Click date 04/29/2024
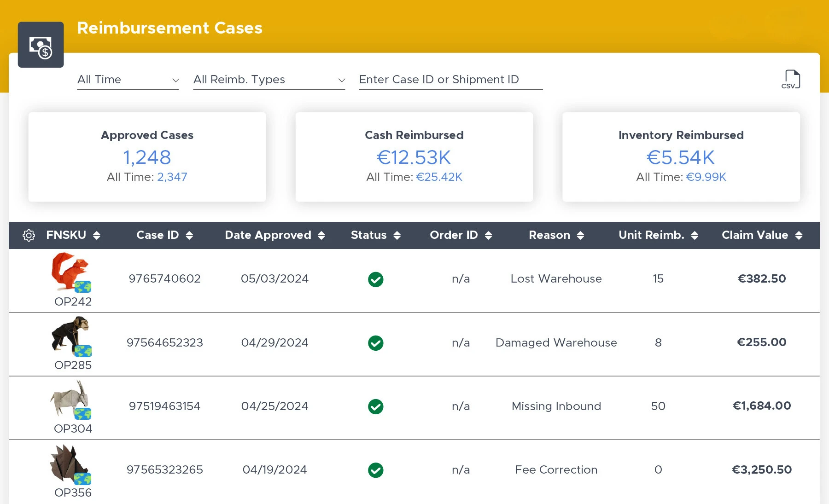Screen dimensions: 829x504 (x=274, y=343)
